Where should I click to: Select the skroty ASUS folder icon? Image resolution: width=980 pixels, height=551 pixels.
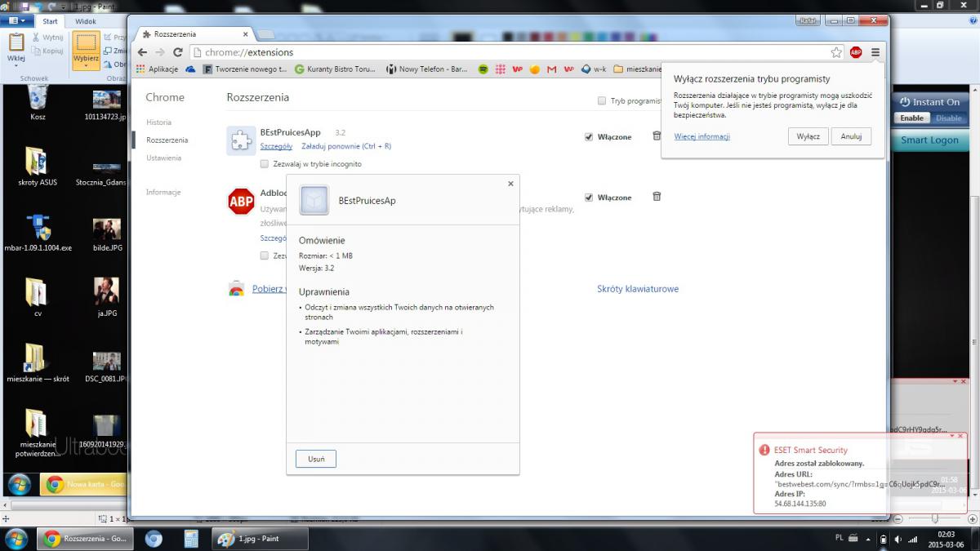click(x=38, y=167)
